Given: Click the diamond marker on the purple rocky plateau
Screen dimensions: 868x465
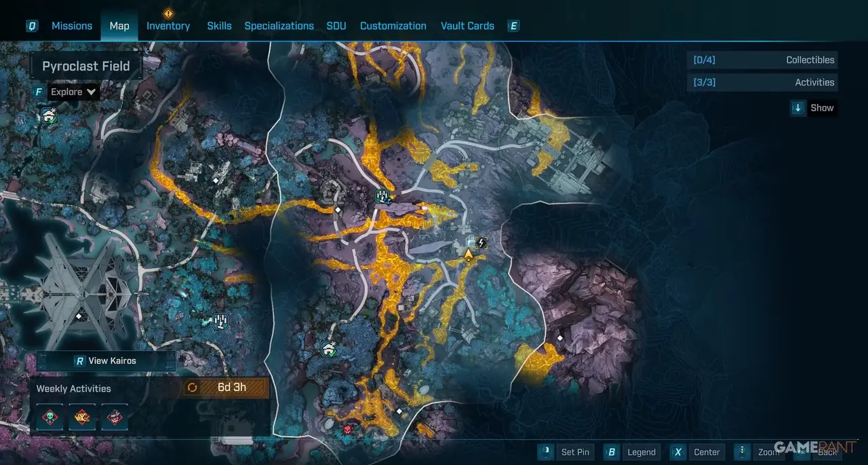Looking at the screenshot, I should [x=560, y=337].
